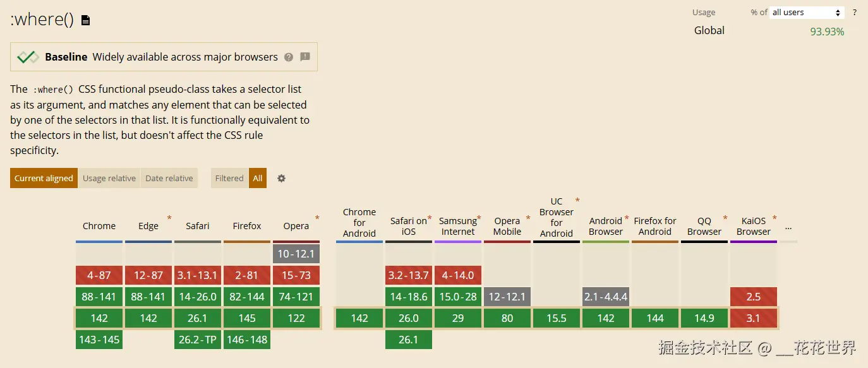Click the Baseline feedback icon
Image resolution: width=868 pixels, height=368 pixels.
(x=305, y=57)
